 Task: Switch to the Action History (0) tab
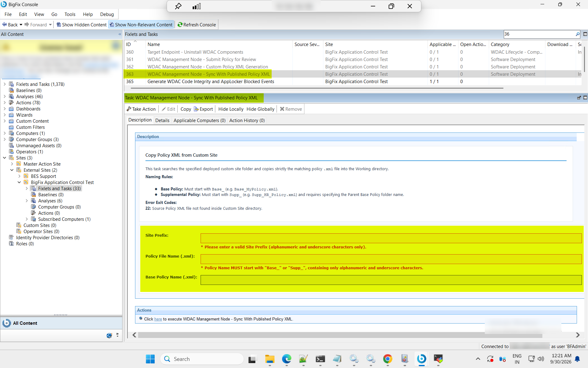point(247,120)
